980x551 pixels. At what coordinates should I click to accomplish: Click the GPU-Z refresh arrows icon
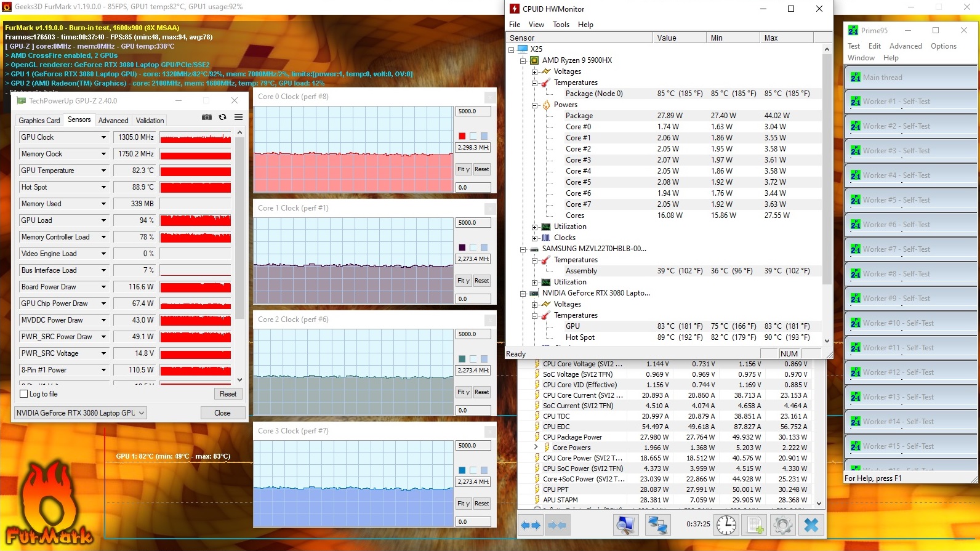(222, 117)
